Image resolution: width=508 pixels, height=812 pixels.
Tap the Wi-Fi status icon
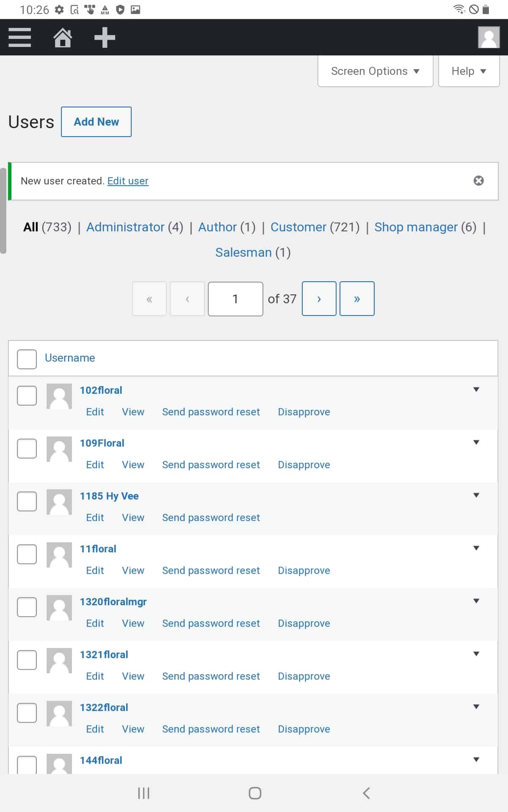click(459, 9)
